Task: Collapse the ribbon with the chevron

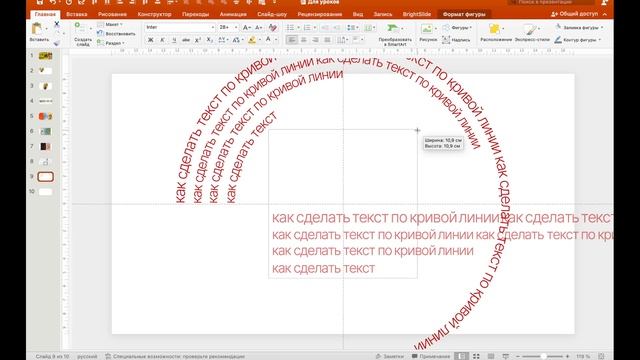Action: (604, 14)
